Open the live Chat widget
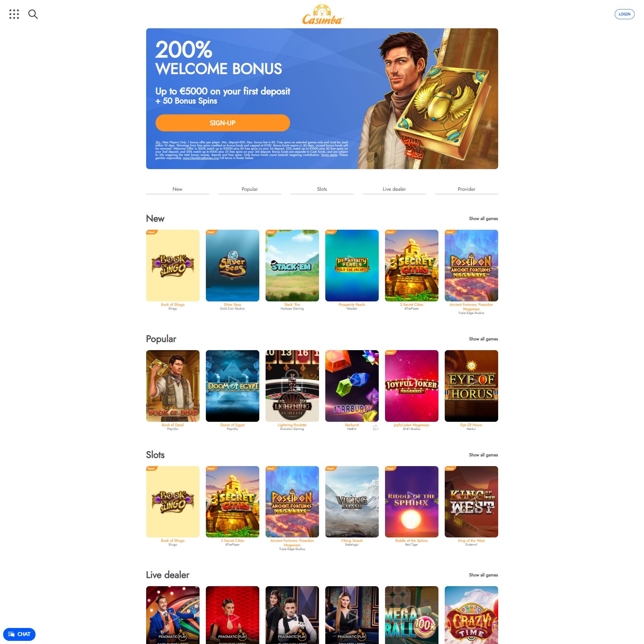This screenshot has width=644, height=644. coord(19,634)
